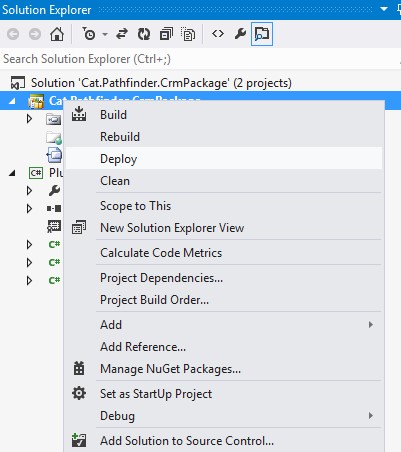
Task: Select the Solution 'Cat.Pathfinder.CrmPackage' node
Action: tap(161, 83)
